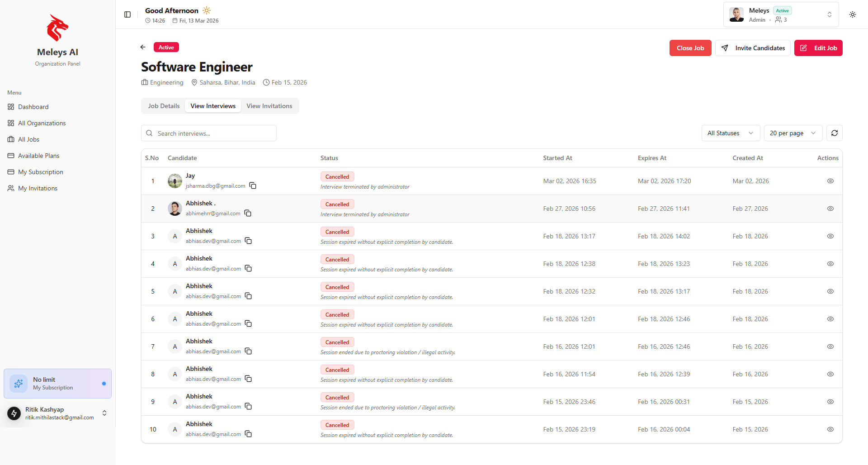View details of interview row 10
This screenshot has height=465, width=868.
[830, 429]
